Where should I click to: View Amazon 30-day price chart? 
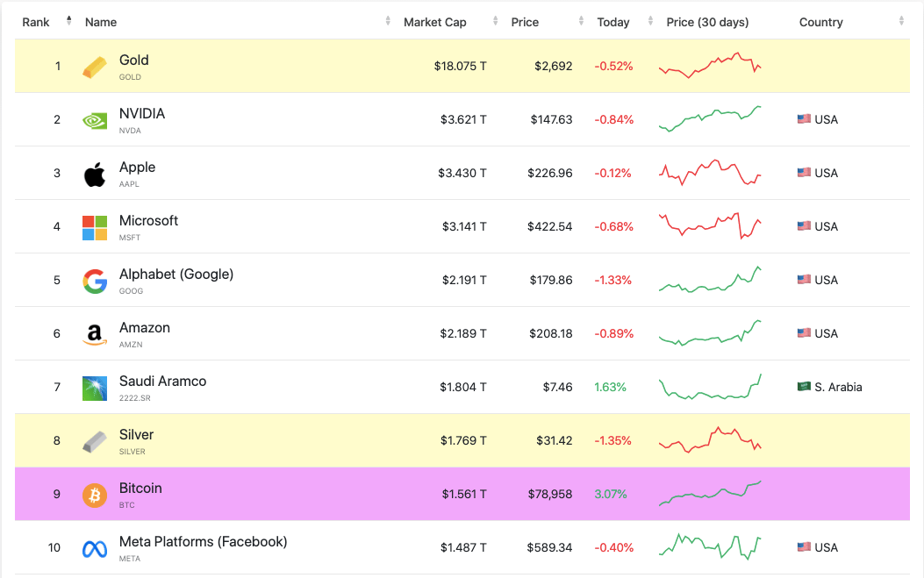click(710, 333)
